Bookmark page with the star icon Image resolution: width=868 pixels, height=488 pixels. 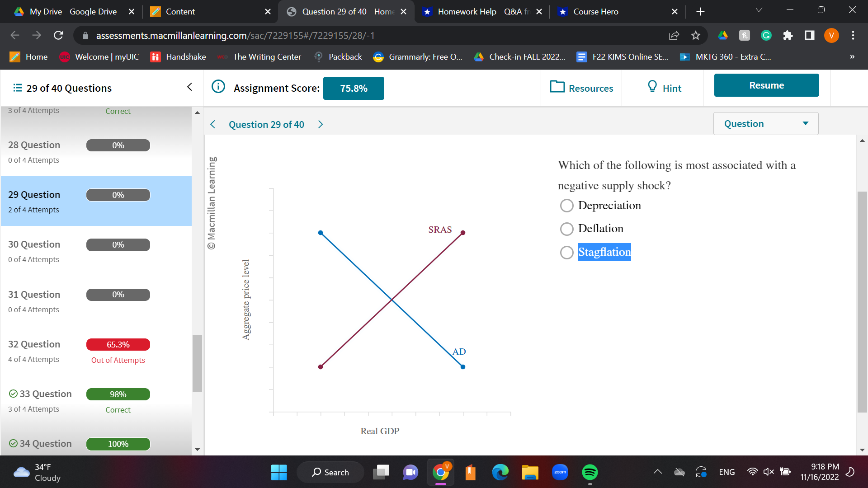695,35
